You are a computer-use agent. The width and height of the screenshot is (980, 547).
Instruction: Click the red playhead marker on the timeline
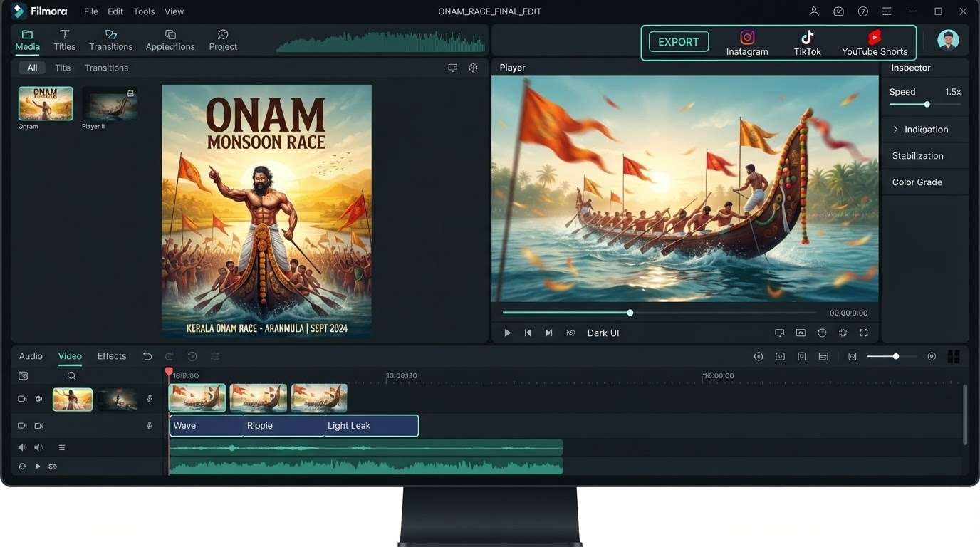coord(169,372)
